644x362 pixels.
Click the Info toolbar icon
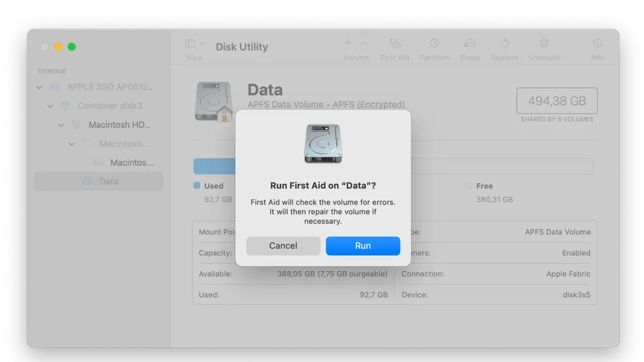(x=597, y=43)
